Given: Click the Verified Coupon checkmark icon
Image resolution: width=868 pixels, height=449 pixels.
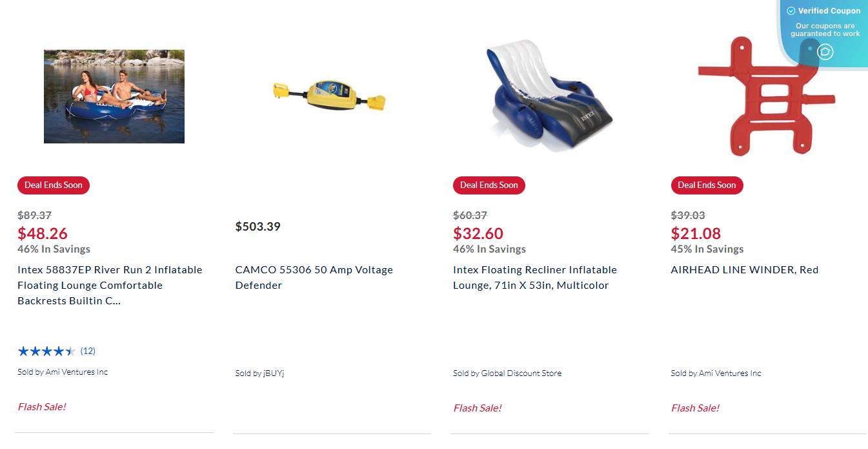Looking at the screenshot, I should pyautogui.click(x=791, y=10).
